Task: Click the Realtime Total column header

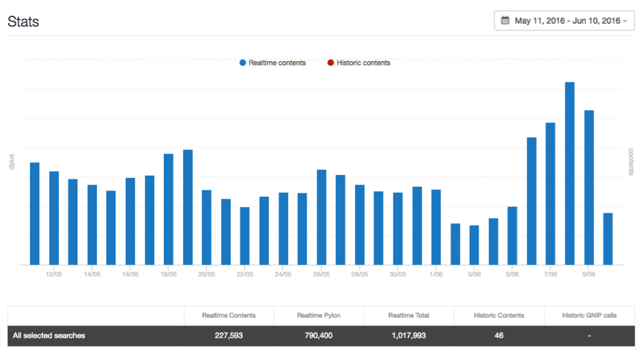Action: pos(408,316)
